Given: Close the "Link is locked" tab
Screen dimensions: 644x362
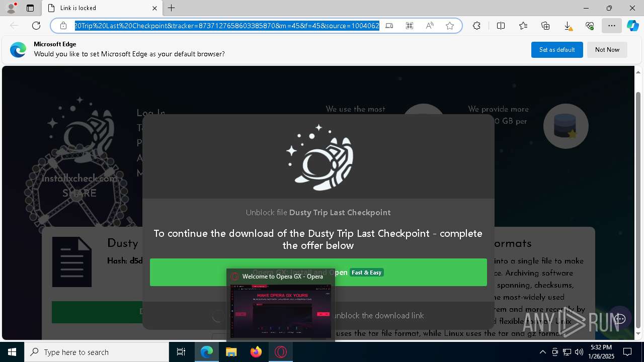Looking at the screenshot, I should coord(154,8).
